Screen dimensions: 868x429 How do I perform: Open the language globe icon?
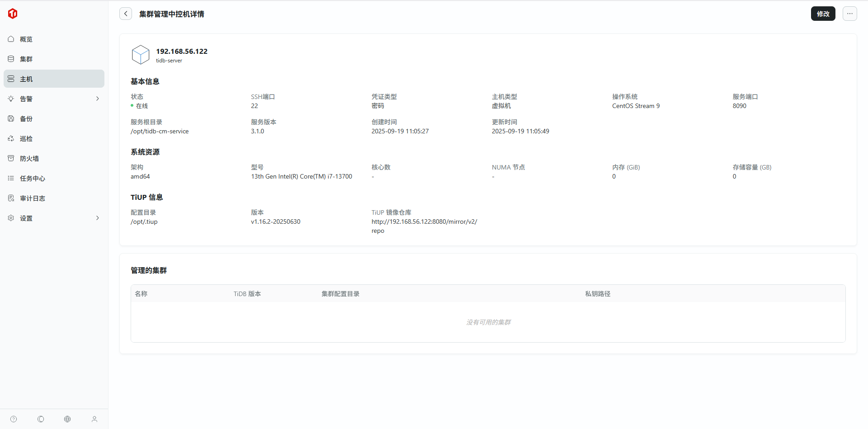point(67,419)
